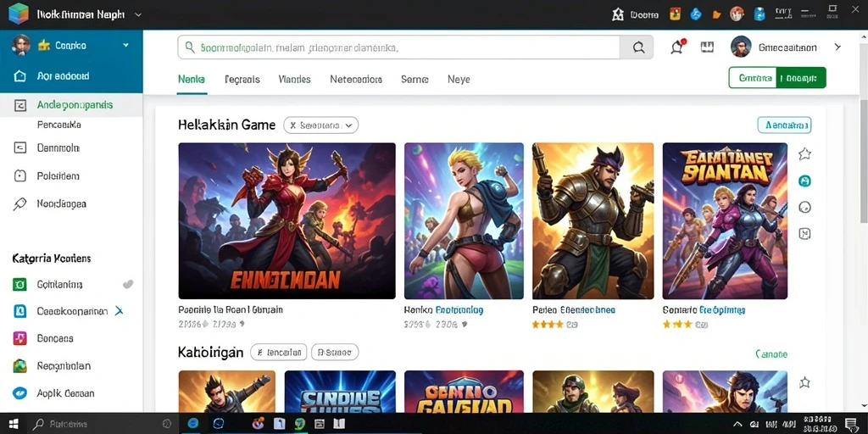The height and width of the screenshot is (434, 868).
Task: Open the Aoplk Ceasan category icon
Action: pos(19,393)
